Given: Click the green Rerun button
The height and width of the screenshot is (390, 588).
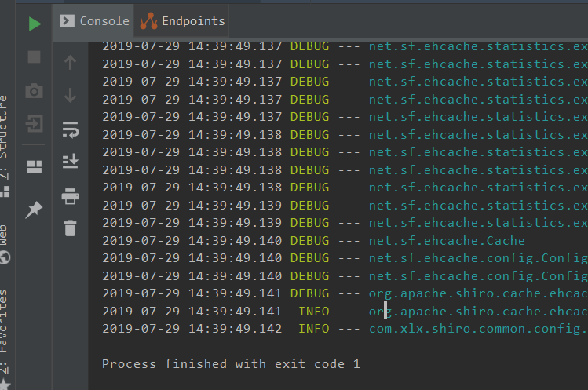Looking at the screenshot, I should coord(35,24).
